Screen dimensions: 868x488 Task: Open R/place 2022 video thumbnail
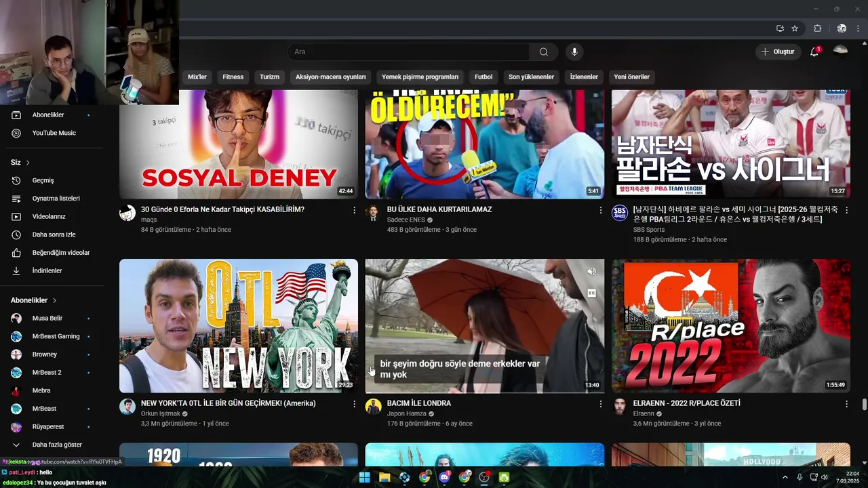click(x=731, y=326)
